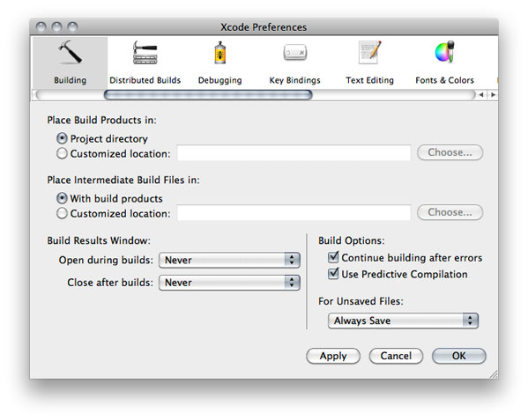Open Text Editing notepad icon
This screenshot has height=420, width=528.
coord(369,53)
